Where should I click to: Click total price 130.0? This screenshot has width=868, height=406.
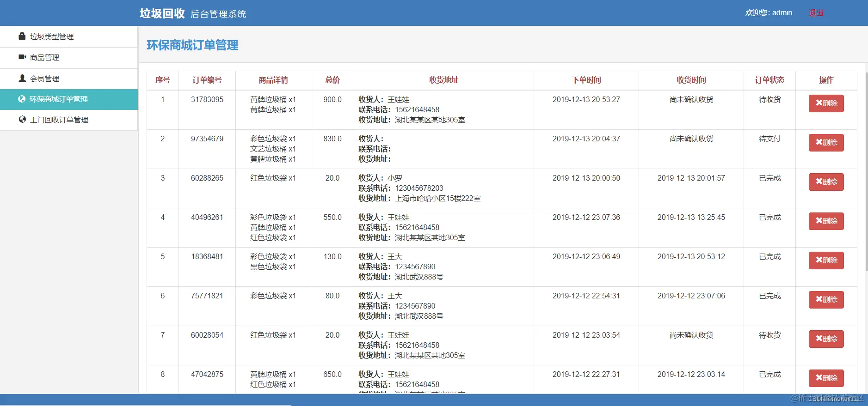point(332,257)
